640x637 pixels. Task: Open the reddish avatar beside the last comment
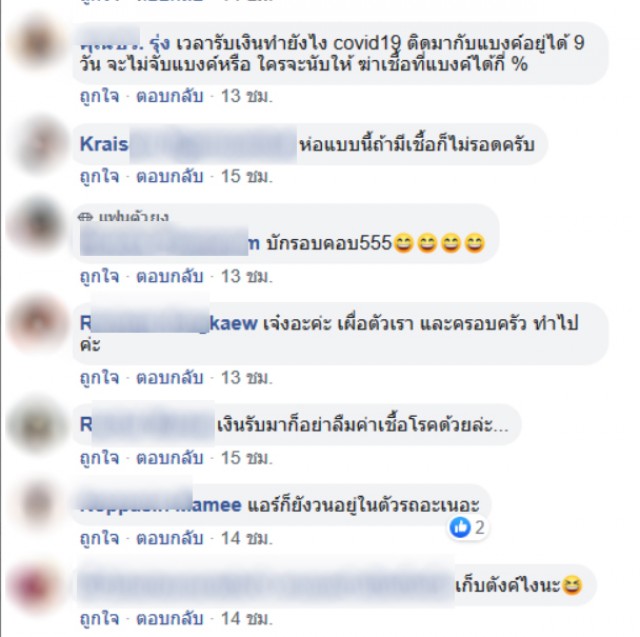pyautogui.click(x=37, y=587)
